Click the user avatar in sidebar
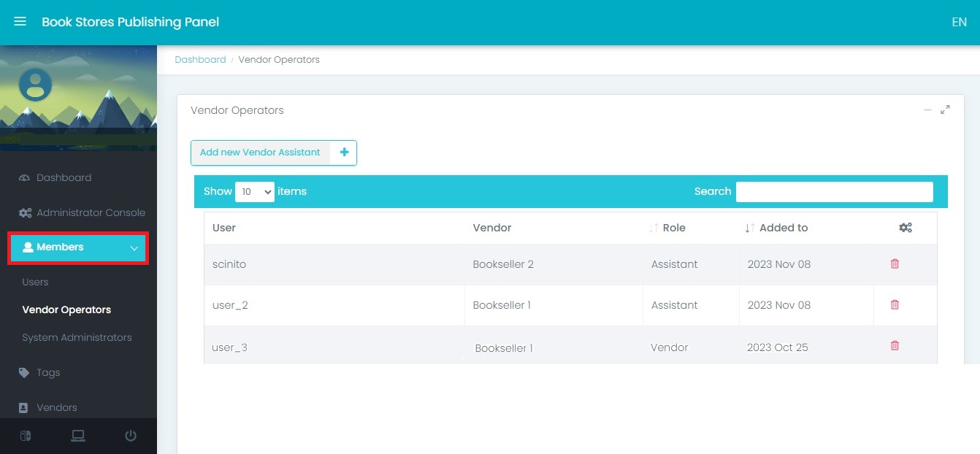Screen dimensions: 980x454 click(x=35, y=85)
